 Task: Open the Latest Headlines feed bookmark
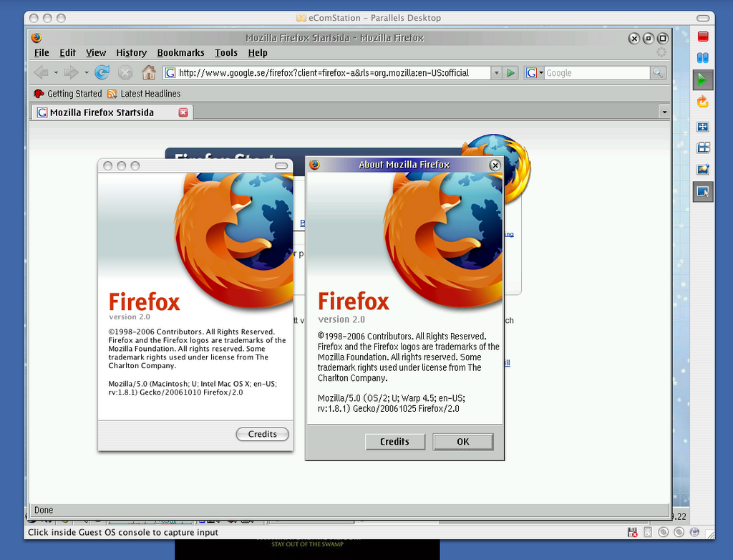(x=144, y=94)
